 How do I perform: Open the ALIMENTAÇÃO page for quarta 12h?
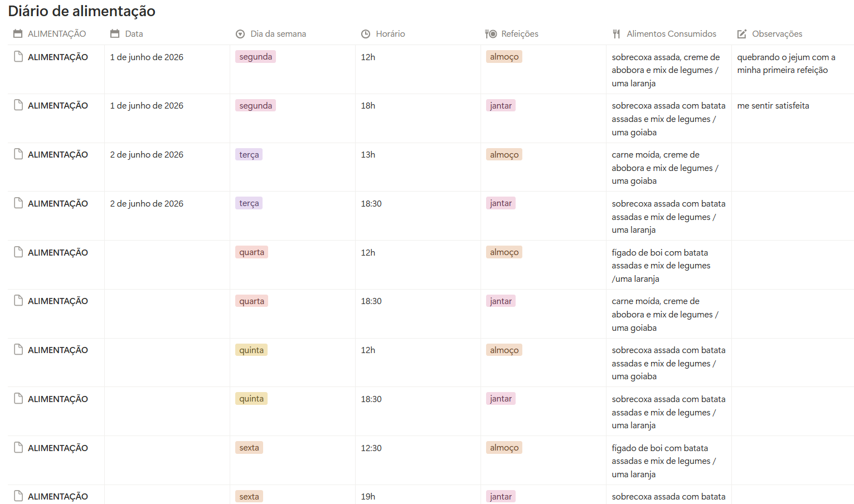point(58,253)
